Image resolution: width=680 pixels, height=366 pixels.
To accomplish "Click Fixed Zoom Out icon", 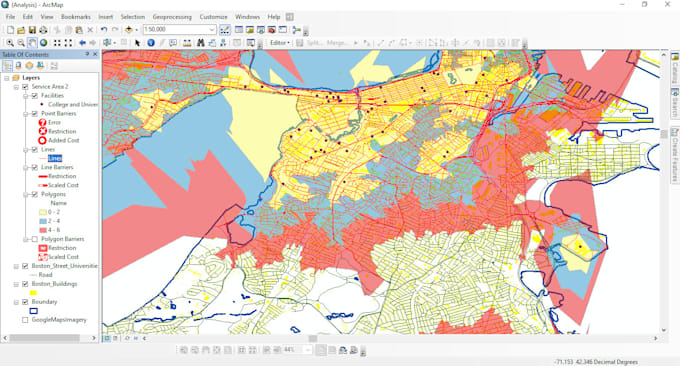I will click(68, 42).
